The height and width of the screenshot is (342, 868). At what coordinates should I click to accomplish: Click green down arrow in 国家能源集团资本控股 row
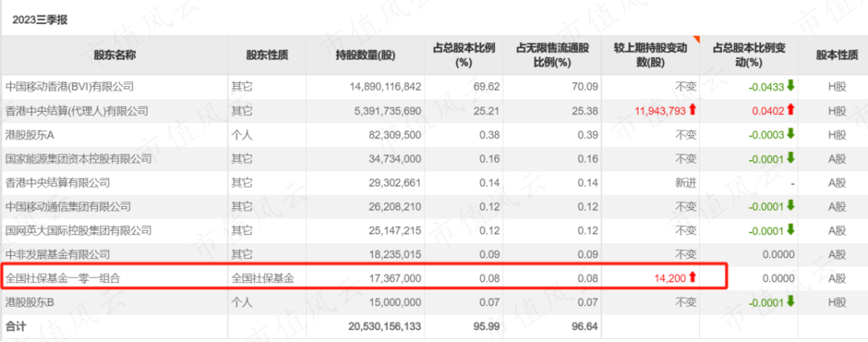pos(791,158)
